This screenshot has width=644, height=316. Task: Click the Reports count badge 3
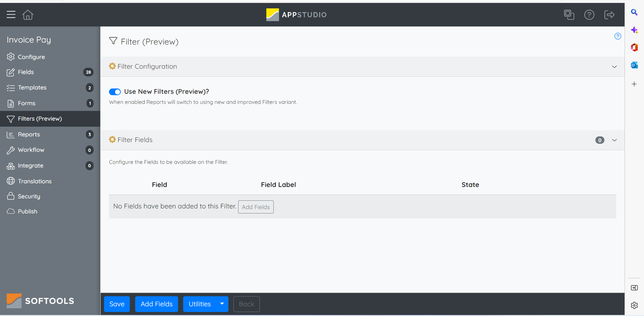[90, 134]
